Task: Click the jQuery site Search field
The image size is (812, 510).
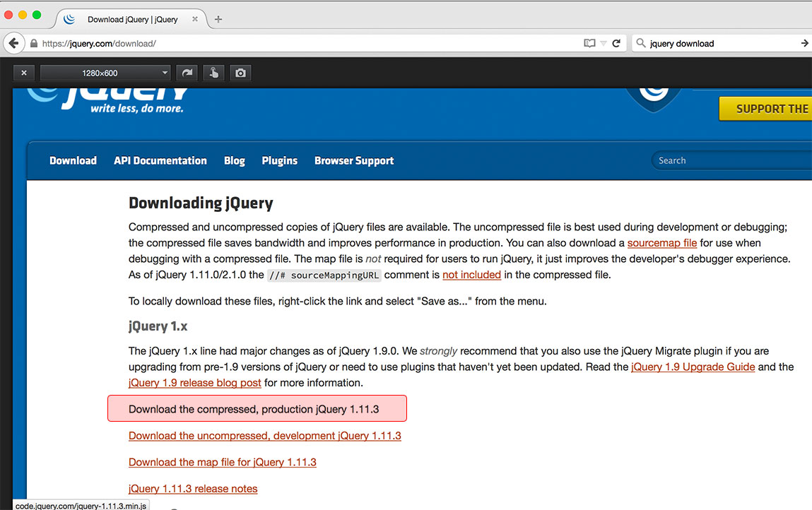Action: pyautogui.click(x=728, y=160)
